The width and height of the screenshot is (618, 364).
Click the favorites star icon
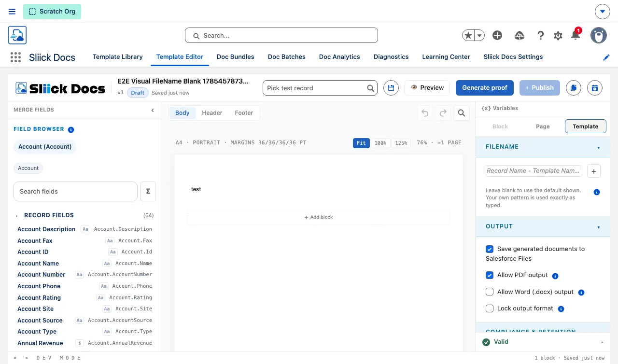(x=468, y=35)
